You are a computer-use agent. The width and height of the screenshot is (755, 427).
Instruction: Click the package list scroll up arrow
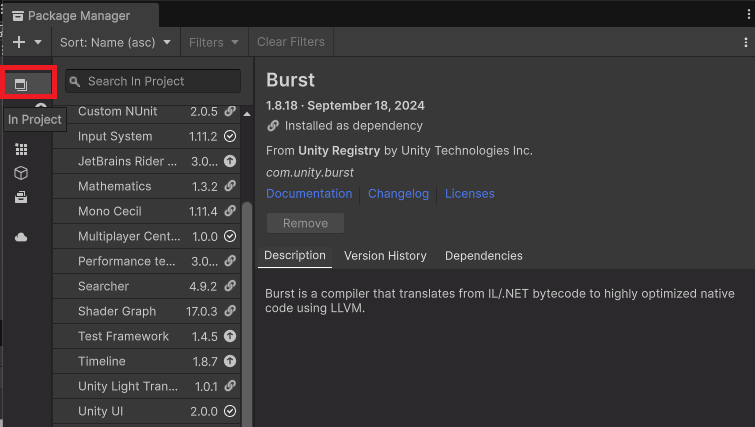tap(247, 114)
